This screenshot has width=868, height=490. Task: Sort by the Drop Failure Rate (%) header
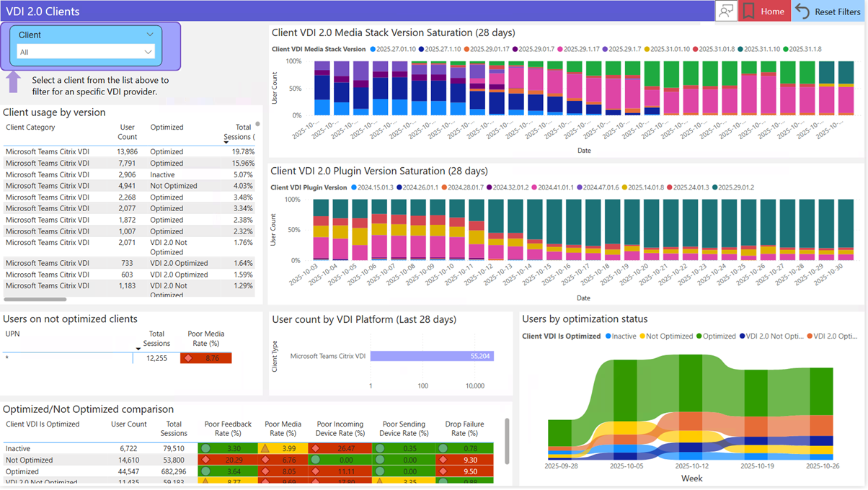[x=464, y=429]
